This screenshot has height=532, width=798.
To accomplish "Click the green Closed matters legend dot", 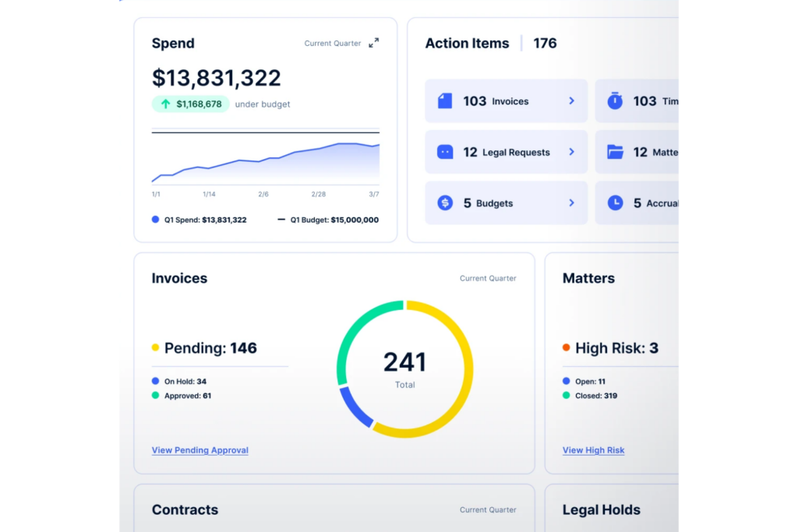I will (x=566, y=395).
